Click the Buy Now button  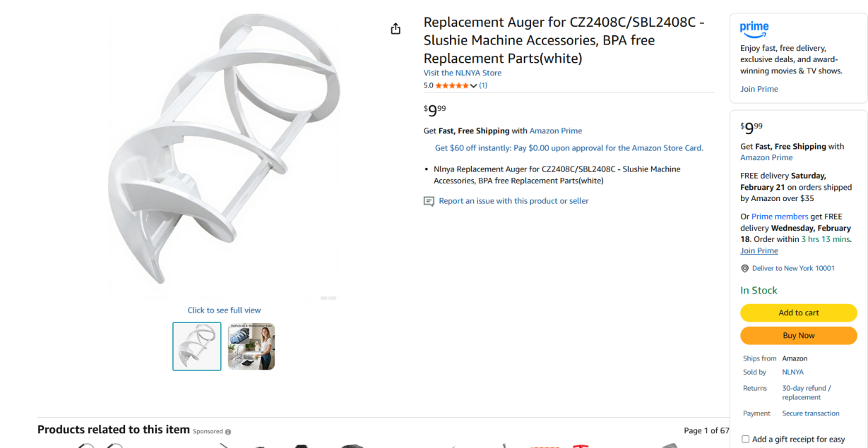(799, 336)
